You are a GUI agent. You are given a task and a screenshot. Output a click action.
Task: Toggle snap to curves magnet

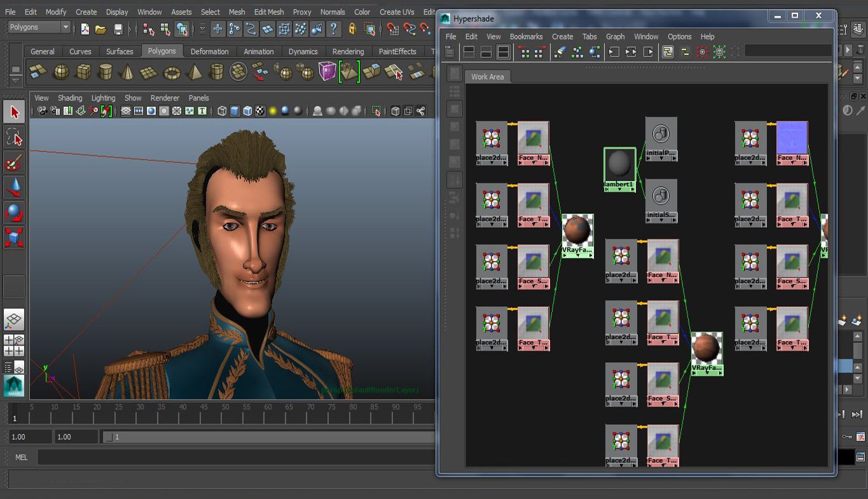(409, 29)
